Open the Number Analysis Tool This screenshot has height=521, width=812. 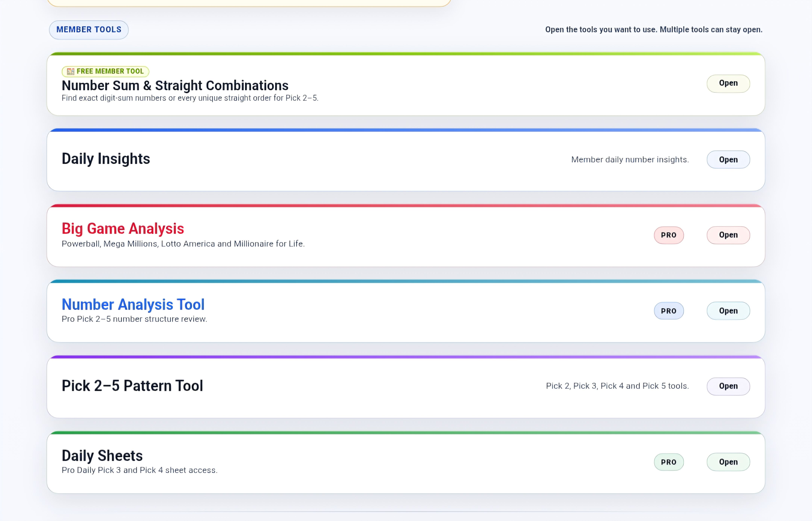click(728, 311)
